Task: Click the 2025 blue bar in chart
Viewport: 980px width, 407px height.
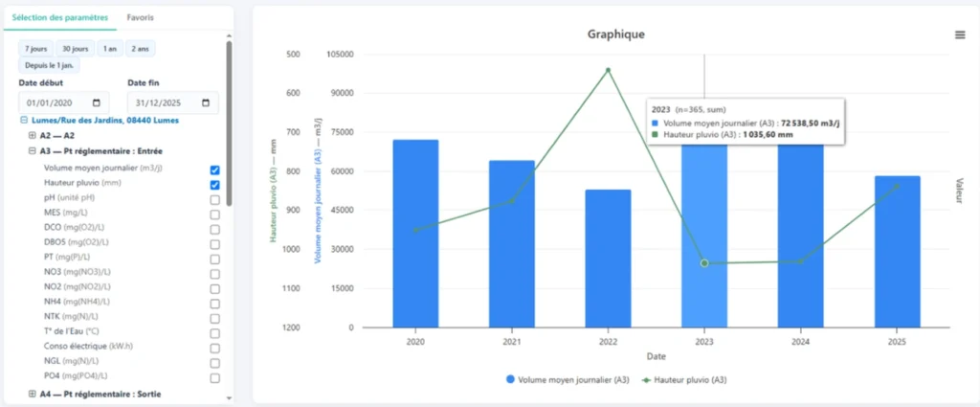Action: click(897, 252)
